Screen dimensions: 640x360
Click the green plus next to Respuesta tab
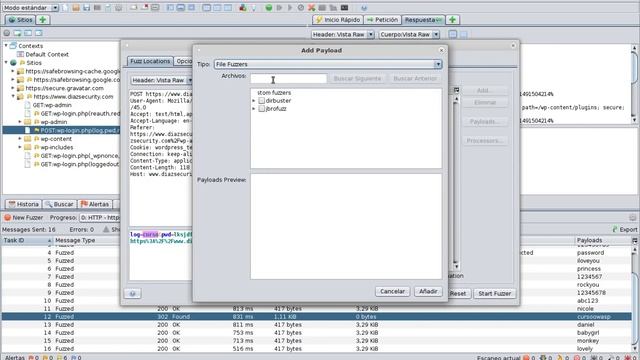452,20
